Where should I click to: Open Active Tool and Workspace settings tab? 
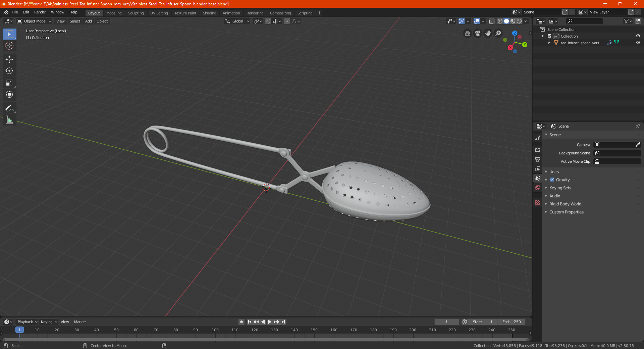[x=538, y=138]
